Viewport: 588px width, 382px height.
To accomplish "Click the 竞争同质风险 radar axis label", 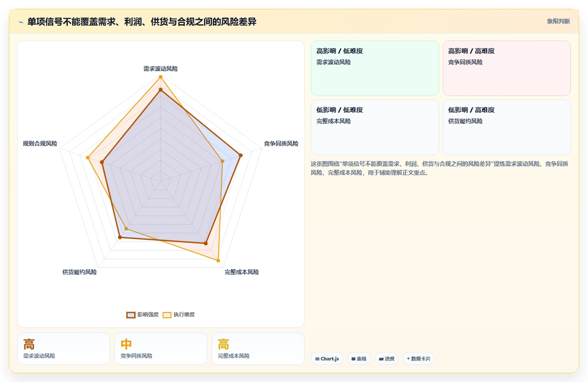I will coord(281,143).
